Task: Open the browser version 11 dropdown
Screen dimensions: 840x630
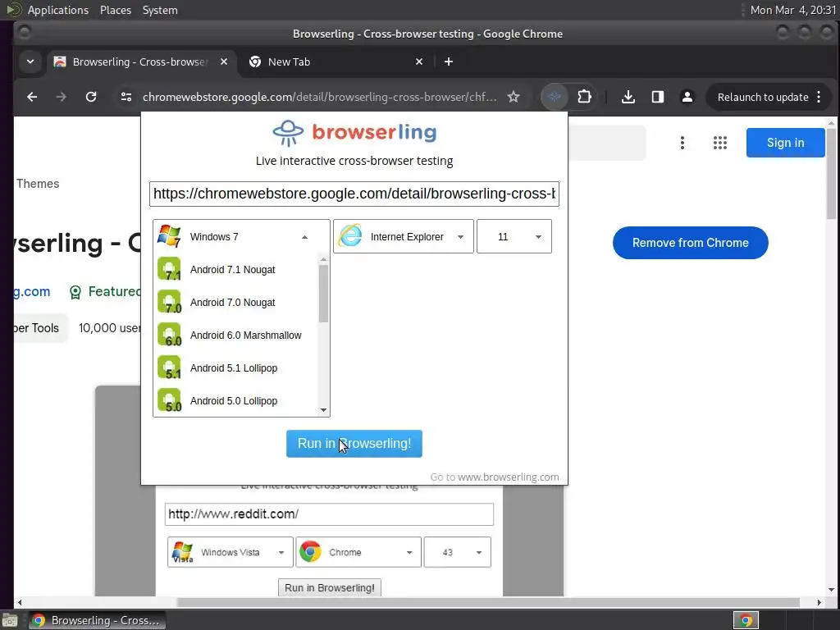Action: pos(514,236)
